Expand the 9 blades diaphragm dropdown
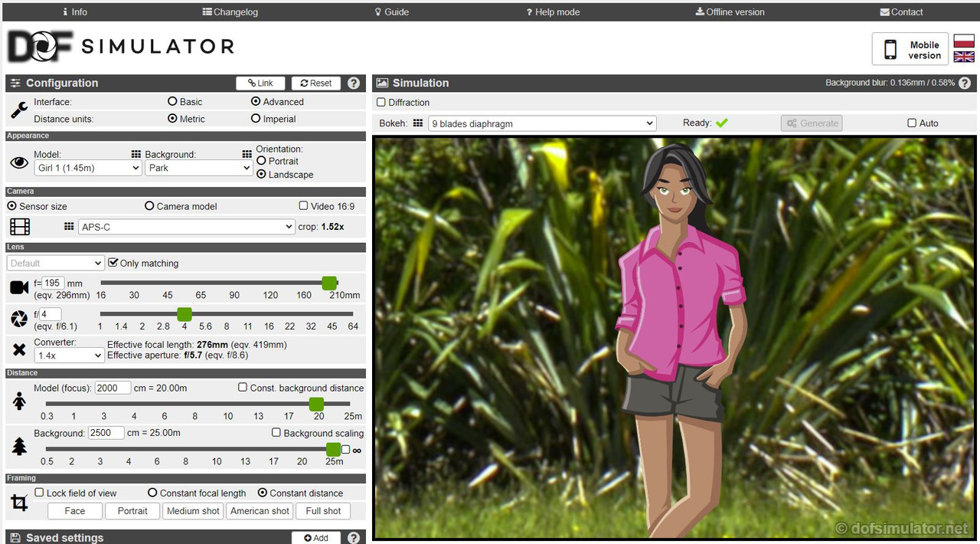The height and width of the screenshot is (544, 980). pos(542,123)
